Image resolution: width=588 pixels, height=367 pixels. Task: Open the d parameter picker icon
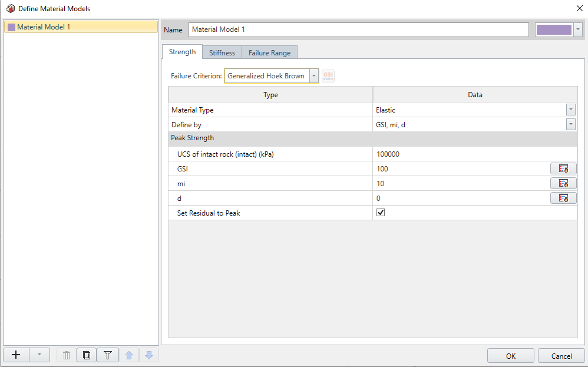click(x=563, y=197)
